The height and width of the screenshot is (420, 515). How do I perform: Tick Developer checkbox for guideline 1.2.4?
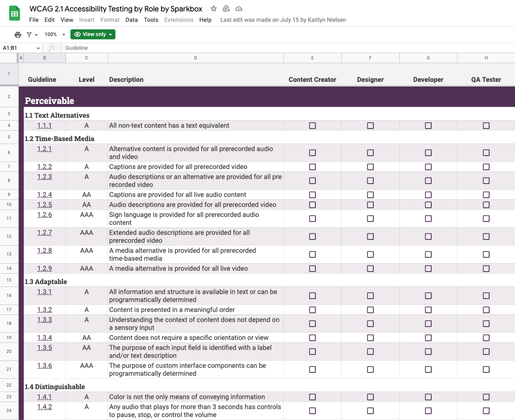tap(428, 195)
